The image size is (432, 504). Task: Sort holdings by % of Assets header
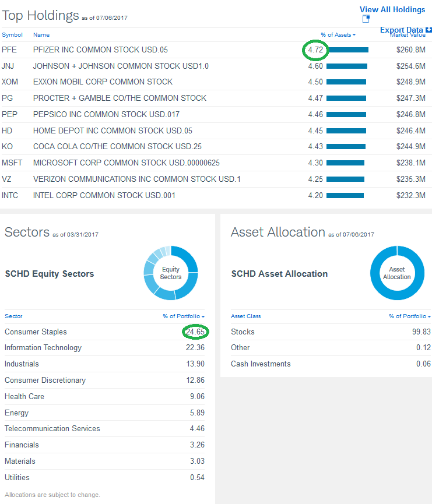[x=338, y=35]
